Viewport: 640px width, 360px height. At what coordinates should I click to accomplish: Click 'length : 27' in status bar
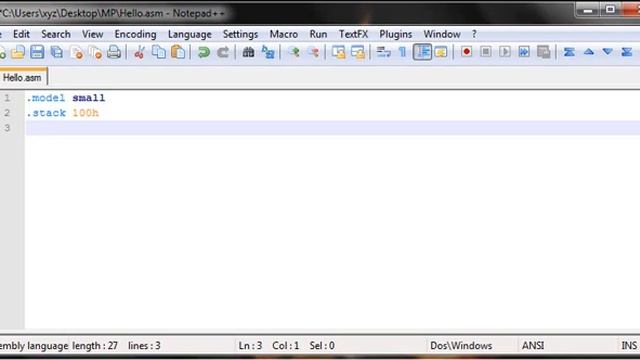(95, 346)
